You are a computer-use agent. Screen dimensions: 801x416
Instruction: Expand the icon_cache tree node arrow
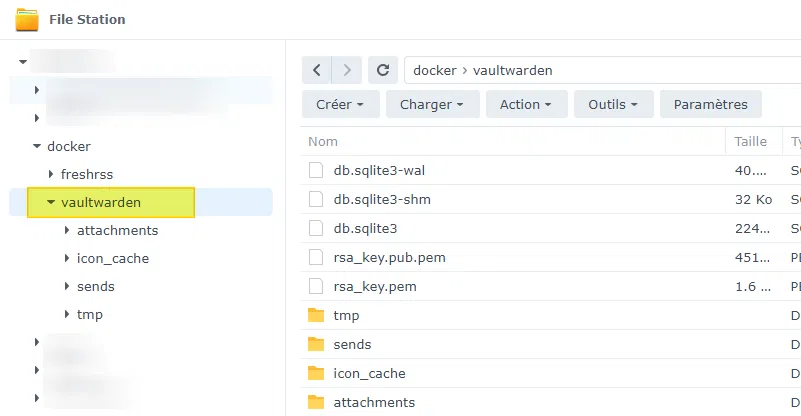coord(67,259)
